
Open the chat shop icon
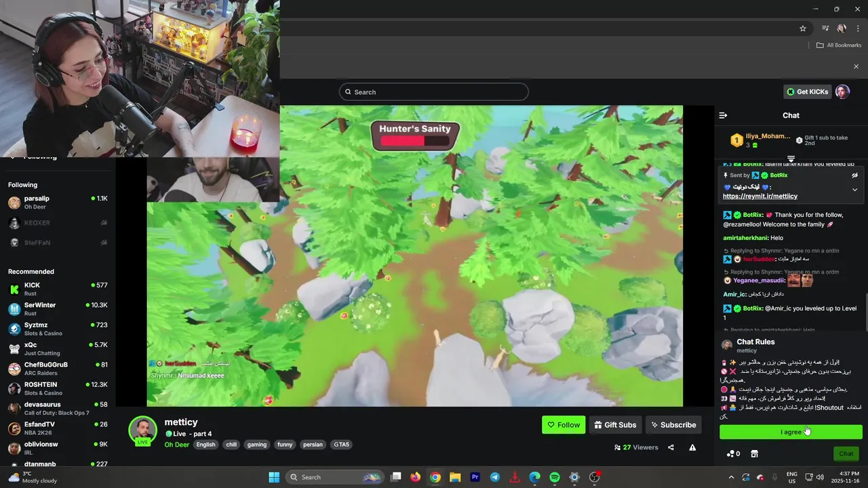pyautogui.click(x=754, y=453)
